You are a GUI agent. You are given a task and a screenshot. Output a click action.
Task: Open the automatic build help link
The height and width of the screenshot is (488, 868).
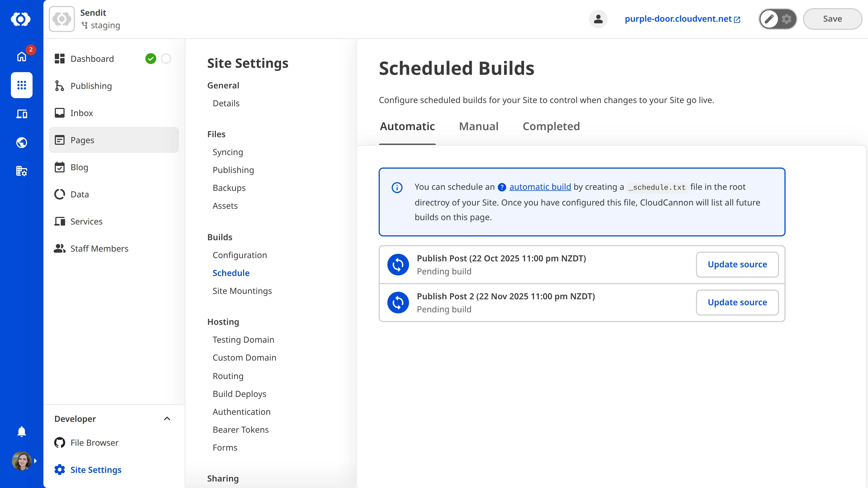point(540,187)
